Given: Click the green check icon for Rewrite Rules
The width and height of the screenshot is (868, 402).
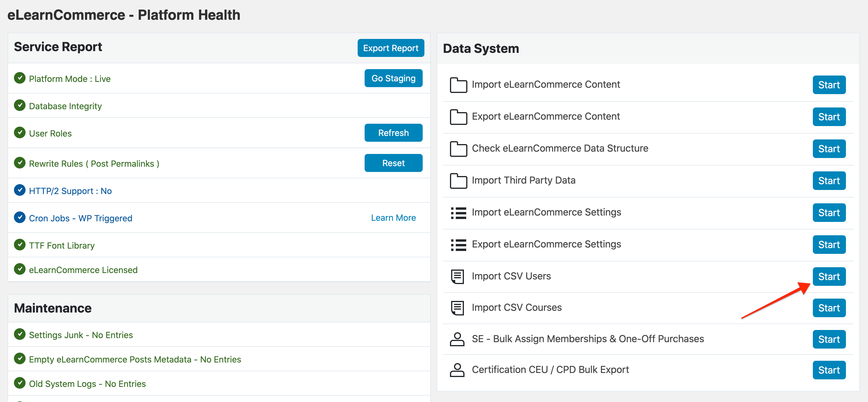Looking at the screenshot, I should coord(20,163).
